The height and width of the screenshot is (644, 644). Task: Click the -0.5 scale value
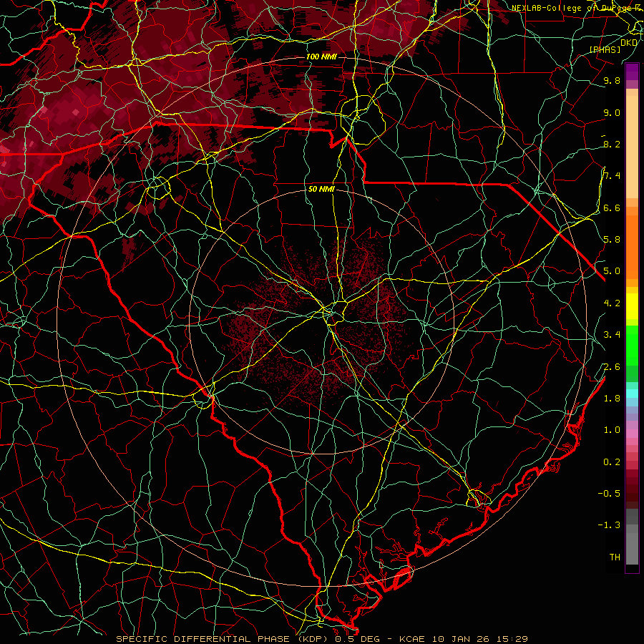pos(609,494)
